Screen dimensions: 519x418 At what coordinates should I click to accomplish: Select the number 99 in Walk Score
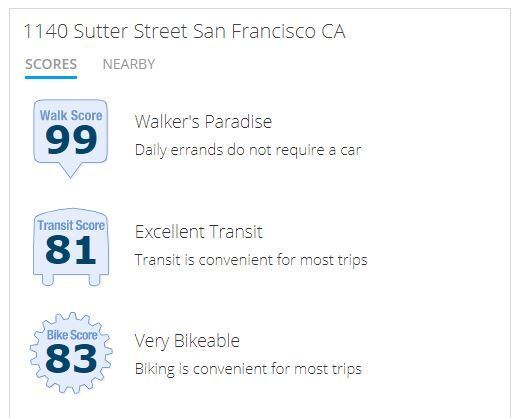(x=71, y=140)
